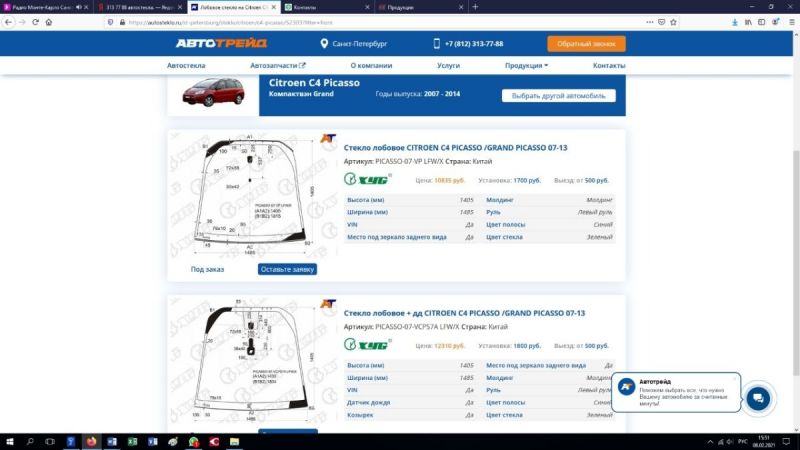800x450 pixels.
Task: Click the phone icon beside the number
Action: click(x=437, y=44)
